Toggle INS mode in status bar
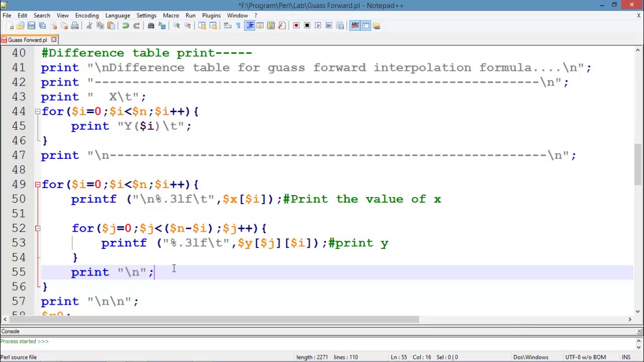 (626, 357)
